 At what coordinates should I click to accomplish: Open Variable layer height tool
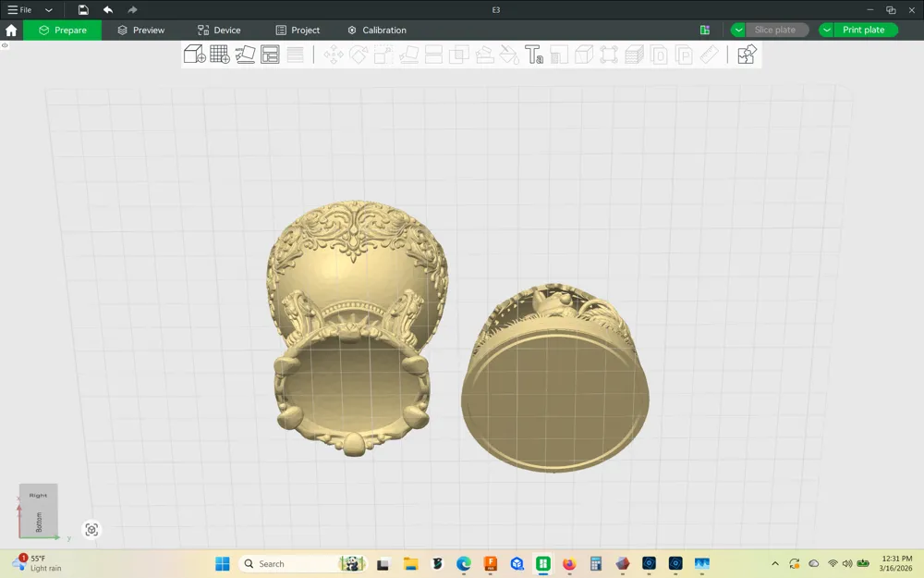click(296, 55)
